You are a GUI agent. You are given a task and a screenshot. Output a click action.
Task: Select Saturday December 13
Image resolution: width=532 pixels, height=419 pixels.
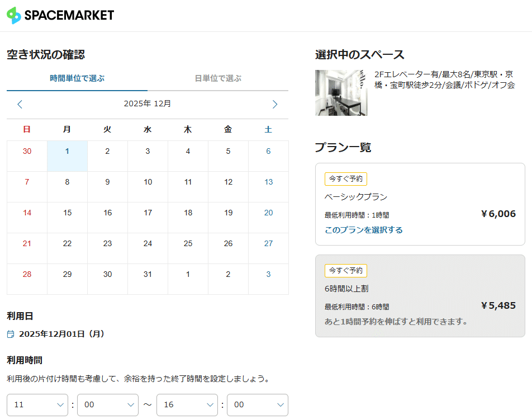[268, 182]
